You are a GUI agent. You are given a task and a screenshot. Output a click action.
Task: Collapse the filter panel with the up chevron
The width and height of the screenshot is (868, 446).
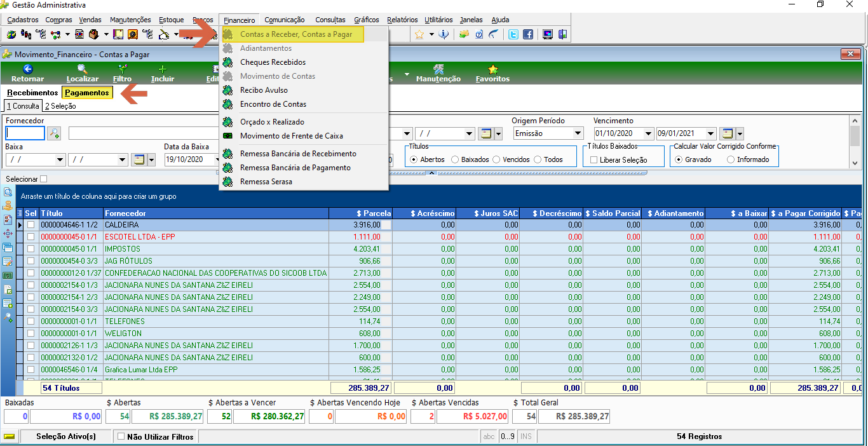pos(431,172)
